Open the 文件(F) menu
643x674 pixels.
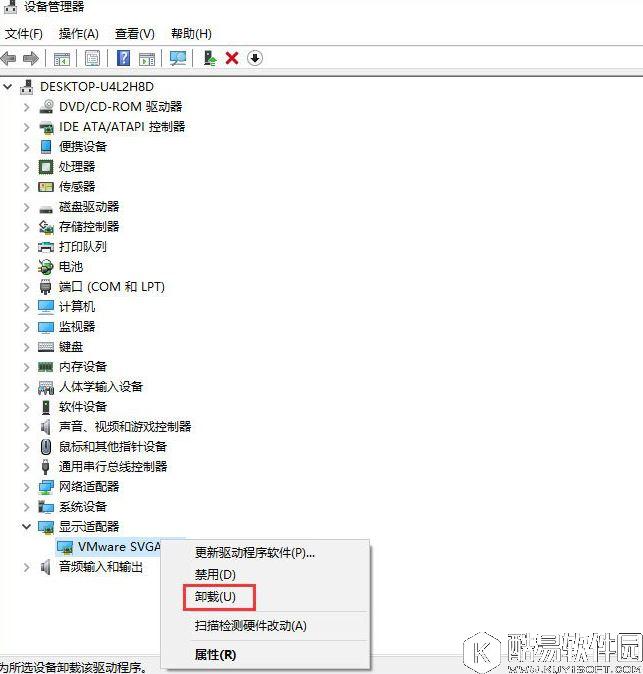pyautogui.click(x=24, y=34)
